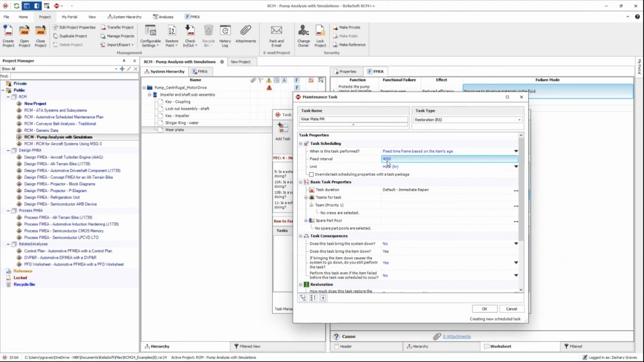Click Cancel in Maintenance Task dialog
The height and width of the screenshot is (362, 644).
tap(511, 309)
